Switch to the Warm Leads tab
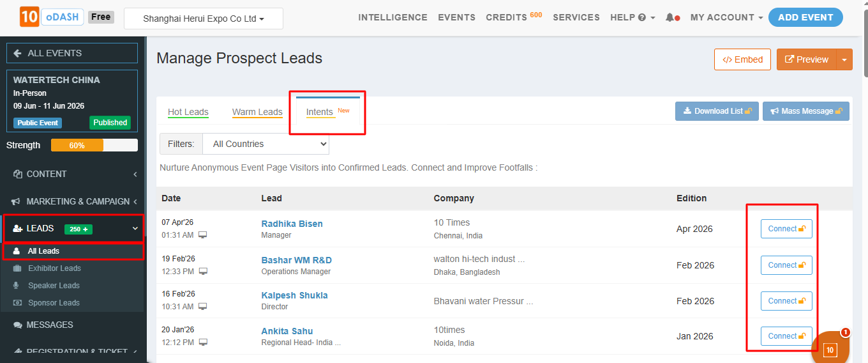 click(257, 112)
